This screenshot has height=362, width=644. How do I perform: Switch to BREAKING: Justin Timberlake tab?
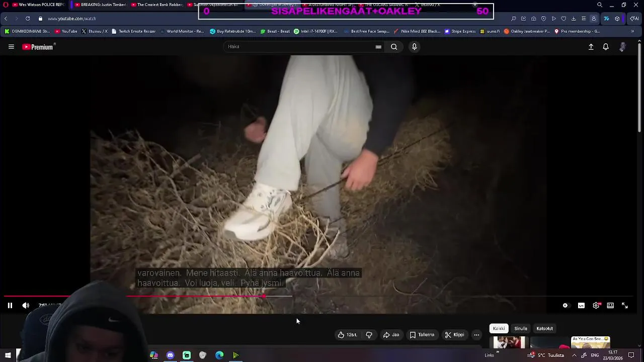99,5
